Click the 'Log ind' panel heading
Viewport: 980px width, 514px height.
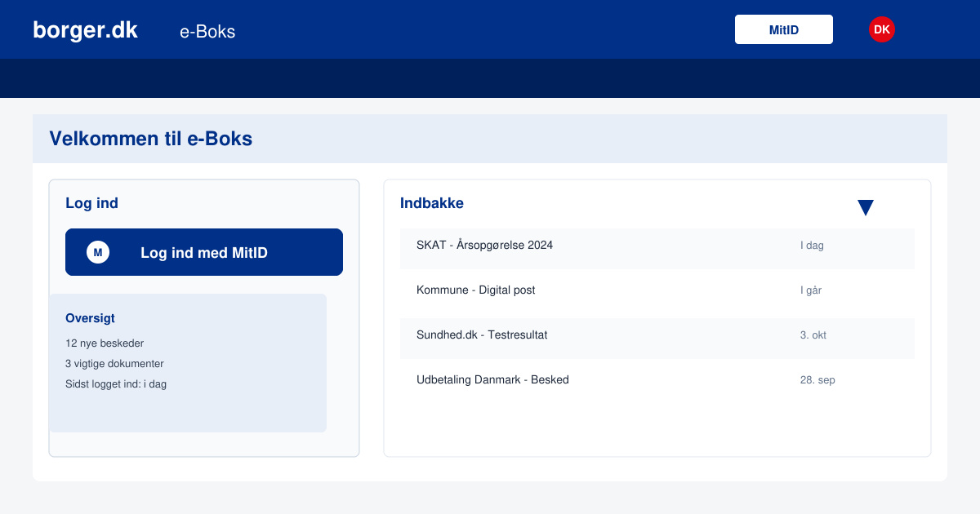91,203
